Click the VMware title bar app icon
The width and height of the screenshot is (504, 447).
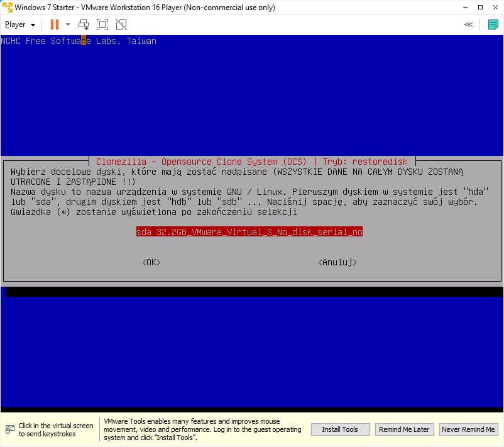click(x=7, y=8)
